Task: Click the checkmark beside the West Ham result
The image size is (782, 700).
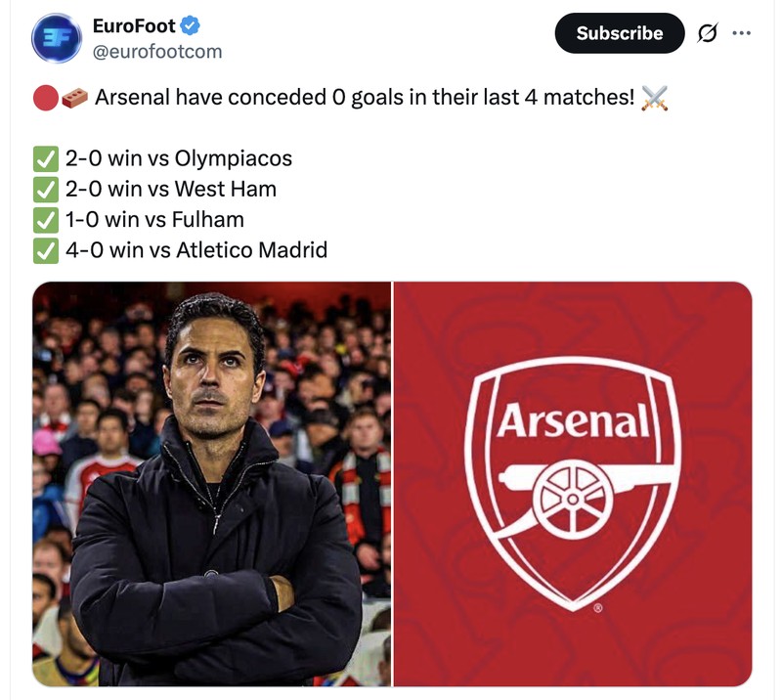Action: [43, 188]
